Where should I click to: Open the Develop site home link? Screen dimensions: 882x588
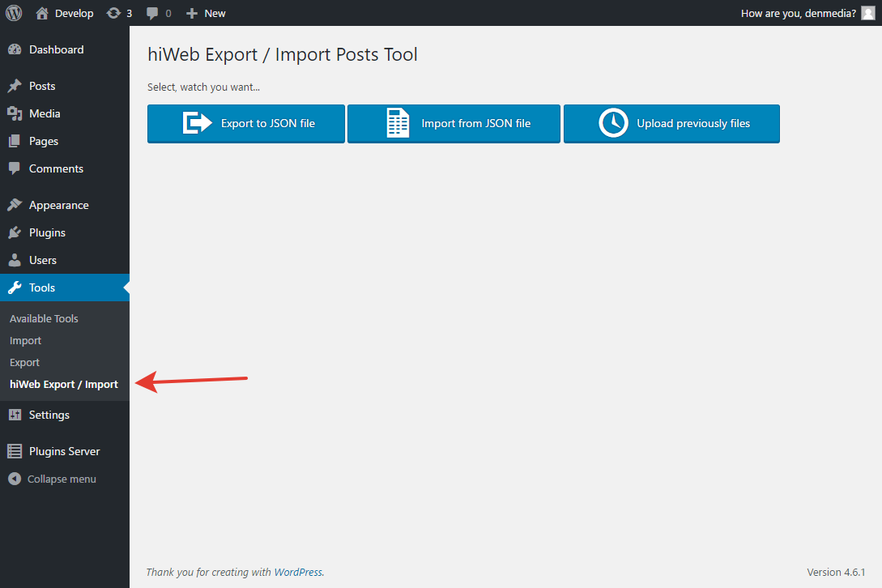[x=64, y=13]
